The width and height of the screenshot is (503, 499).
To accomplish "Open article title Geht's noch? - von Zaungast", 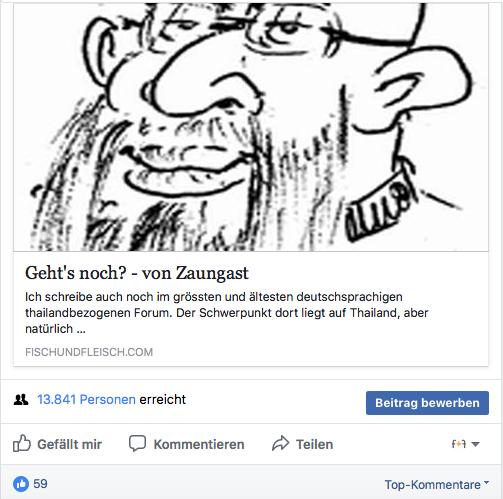I will point(137,273).
